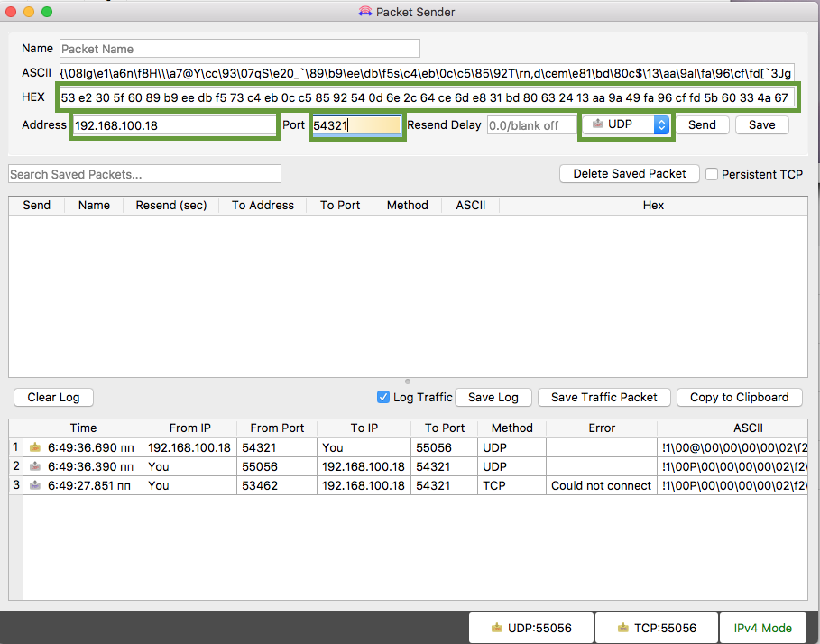820x644 pixels.
Task: Sort saved packets by Resend (sec) column
Action: click(x=171, y=206)
